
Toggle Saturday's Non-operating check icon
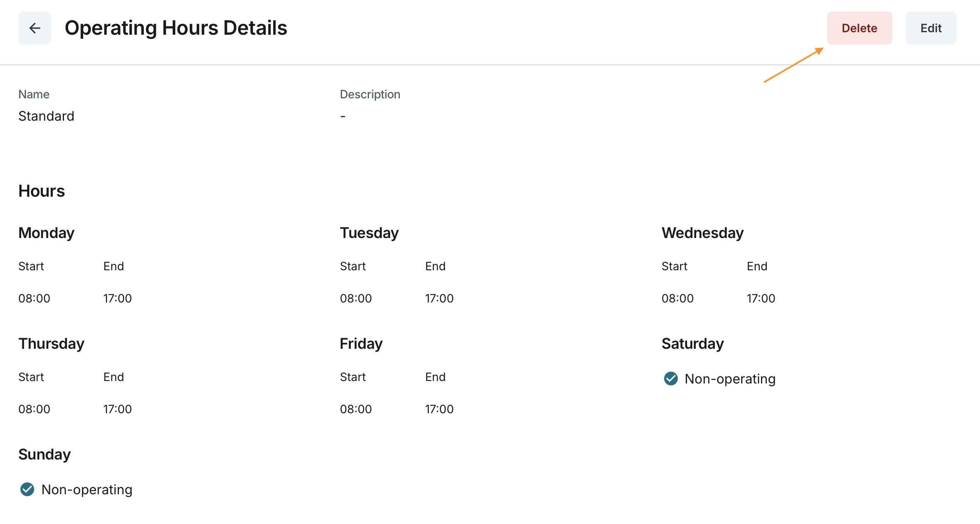coord(671,379)
